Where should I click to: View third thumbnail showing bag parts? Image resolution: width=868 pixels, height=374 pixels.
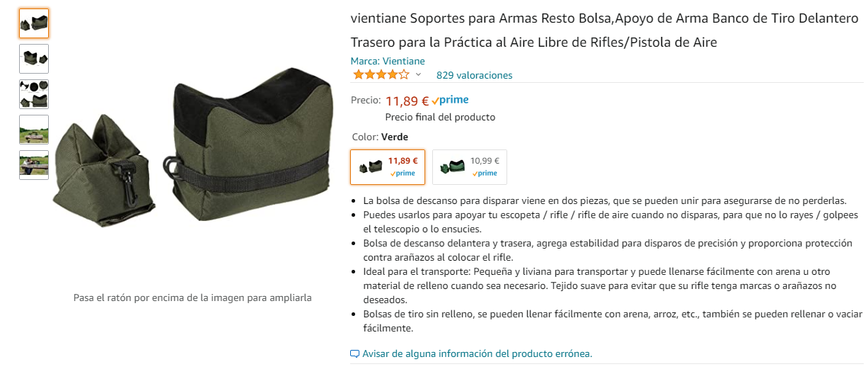[x=34, y=94]
